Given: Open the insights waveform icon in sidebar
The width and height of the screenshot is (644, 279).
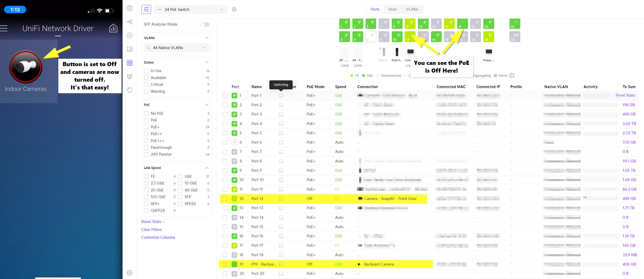Looking at the screenshot, I should click(x=130, y=76).
